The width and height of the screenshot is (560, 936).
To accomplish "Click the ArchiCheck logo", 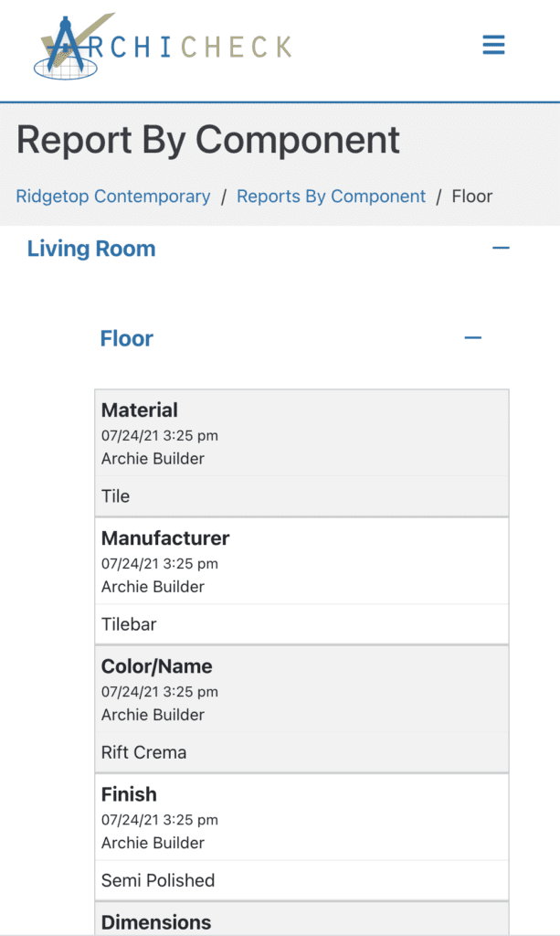I will (x=164, y=46).
